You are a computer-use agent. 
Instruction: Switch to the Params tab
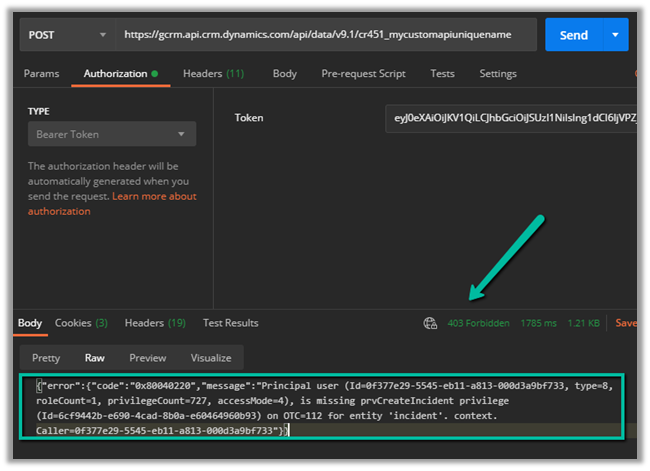41,74
